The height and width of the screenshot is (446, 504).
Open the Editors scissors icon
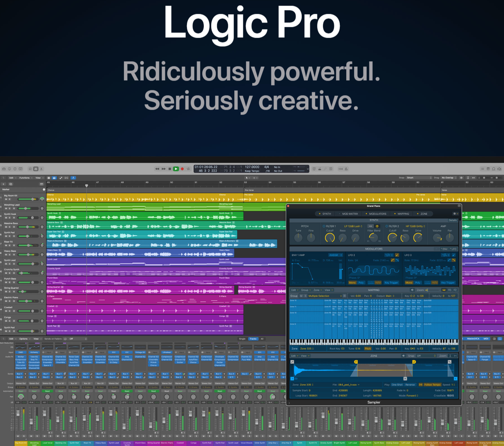41,169
